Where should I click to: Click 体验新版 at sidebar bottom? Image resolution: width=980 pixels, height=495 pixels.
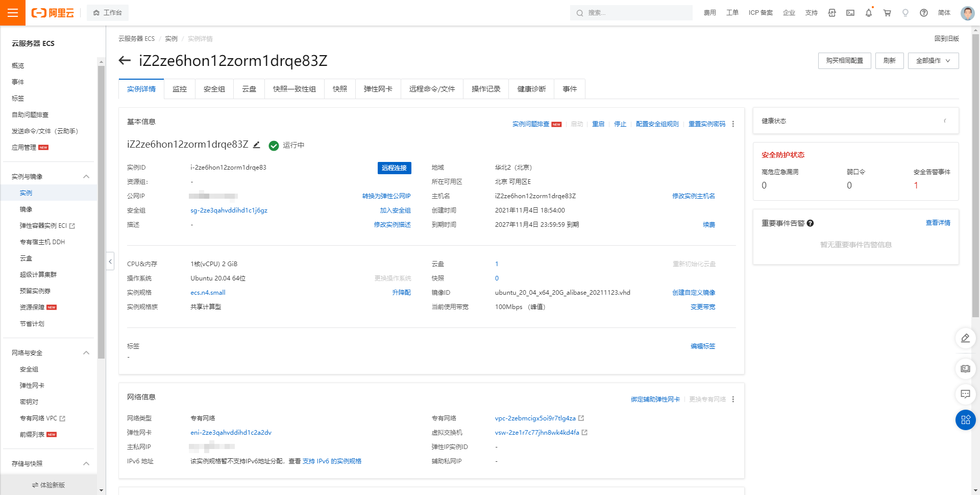(x=48, y=485)
